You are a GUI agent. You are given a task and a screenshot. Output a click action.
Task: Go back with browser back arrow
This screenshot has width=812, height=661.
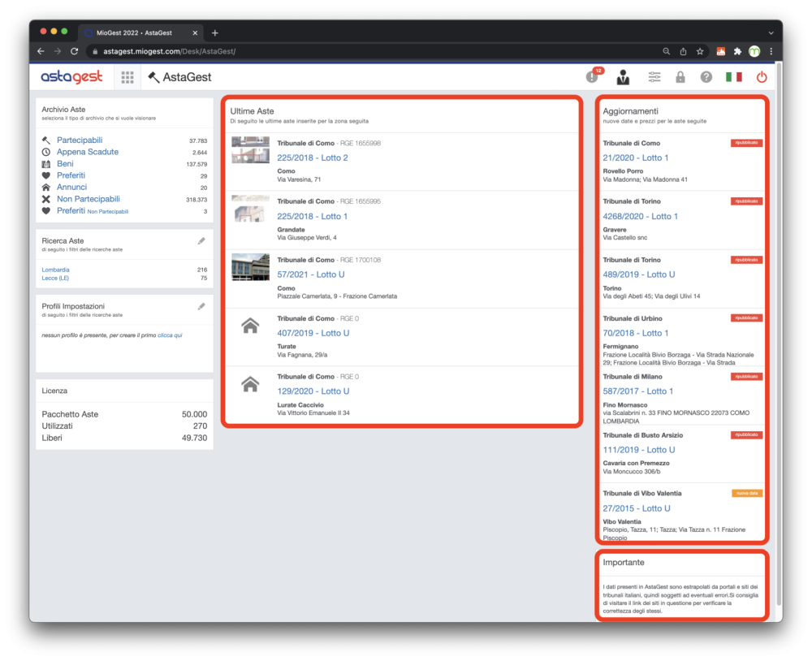(41, 51)
